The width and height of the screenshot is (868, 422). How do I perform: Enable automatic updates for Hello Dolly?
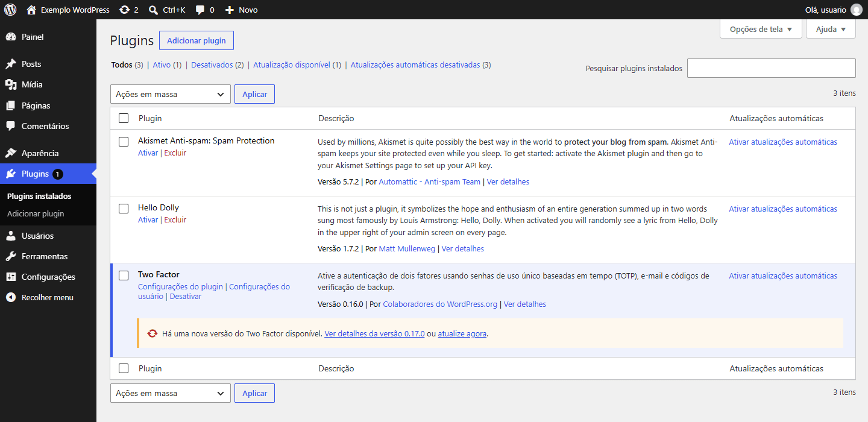[783, 209]
